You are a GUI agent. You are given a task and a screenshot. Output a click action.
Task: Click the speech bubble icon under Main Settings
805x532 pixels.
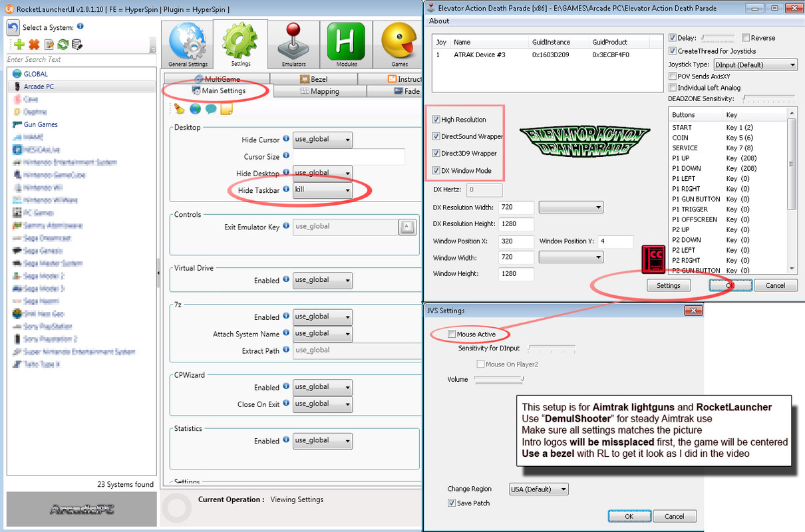pos(211,108)
